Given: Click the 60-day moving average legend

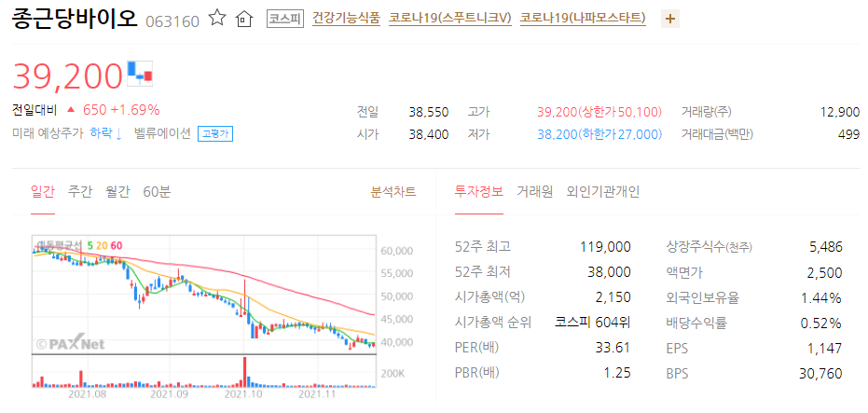Looking at the screenshot, I should coord(117,244).
